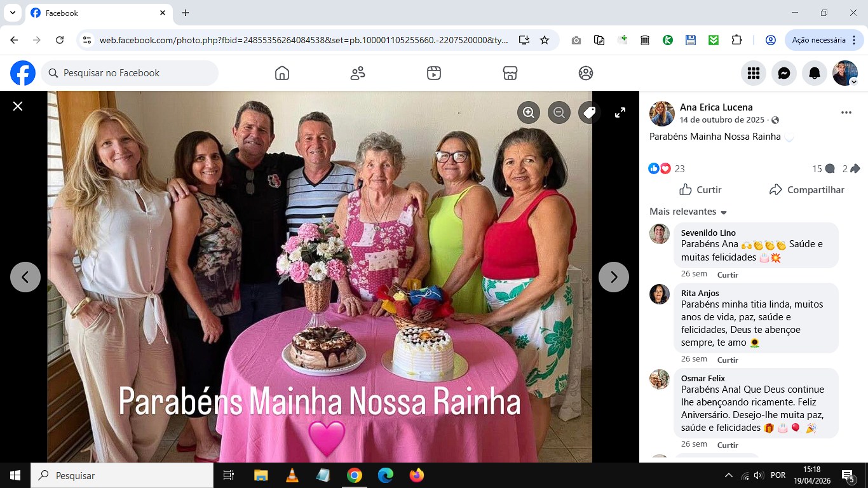
Task: Zoom in on the photo
Action: [529, 112]
